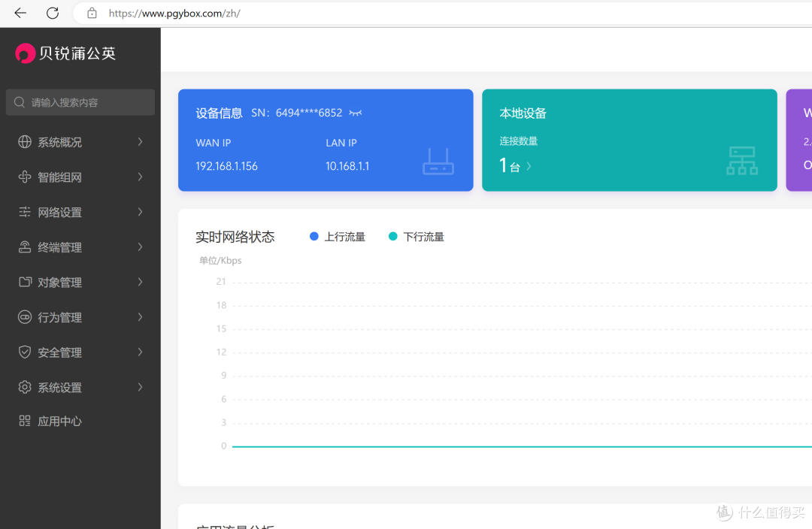Viewport: 812px width, 529px height.
Task: Click the 终端管理 icon
Action: pos(25,247)
